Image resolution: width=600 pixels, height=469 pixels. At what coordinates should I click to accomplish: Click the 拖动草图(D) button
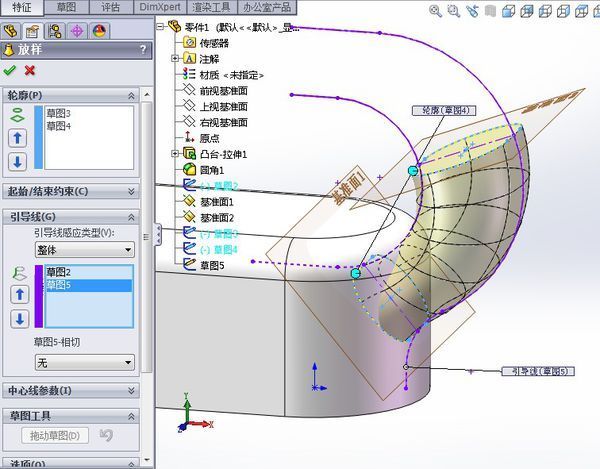pos(55,435)
